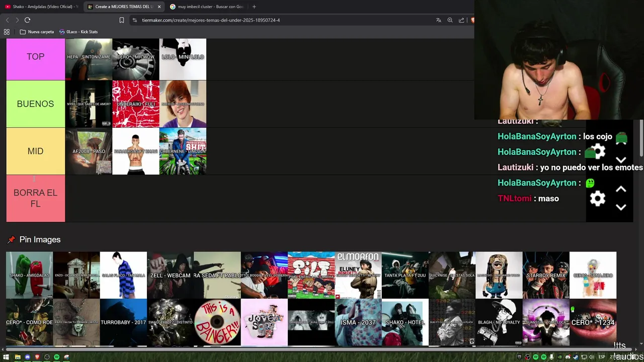Pick the SEDA FT PABLO image
The image size is (644, 362).
coord(217,275)
